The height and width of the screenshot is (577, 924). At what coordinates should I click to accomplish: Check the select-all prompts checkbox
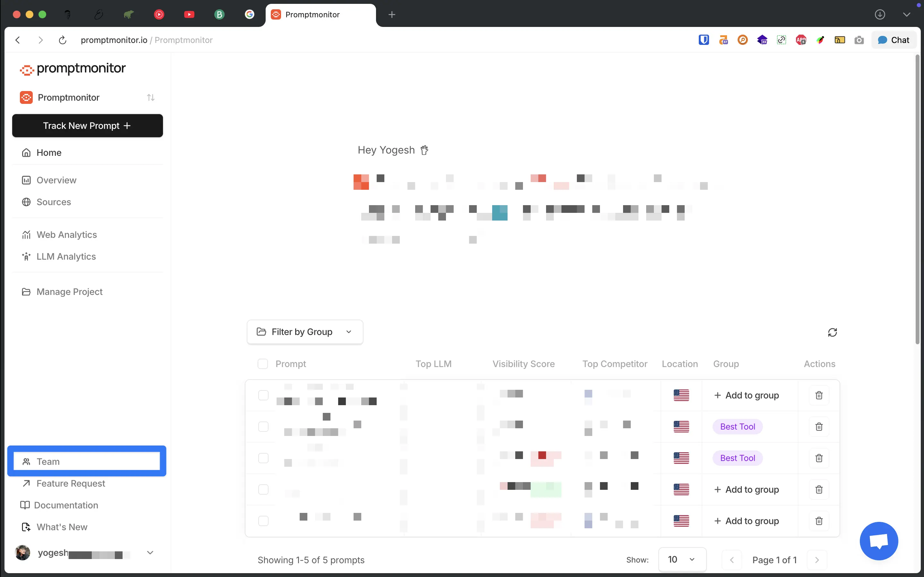263,364
